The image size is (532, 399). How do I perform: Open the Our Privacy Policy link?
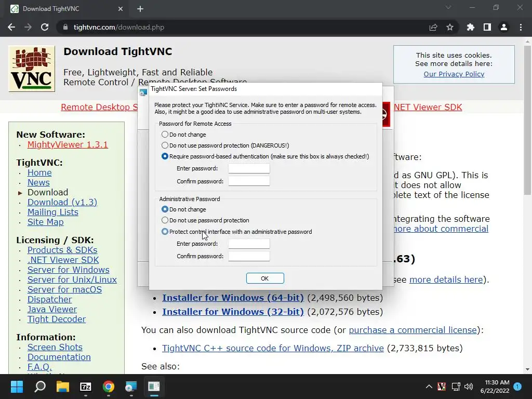coord(454,74)
